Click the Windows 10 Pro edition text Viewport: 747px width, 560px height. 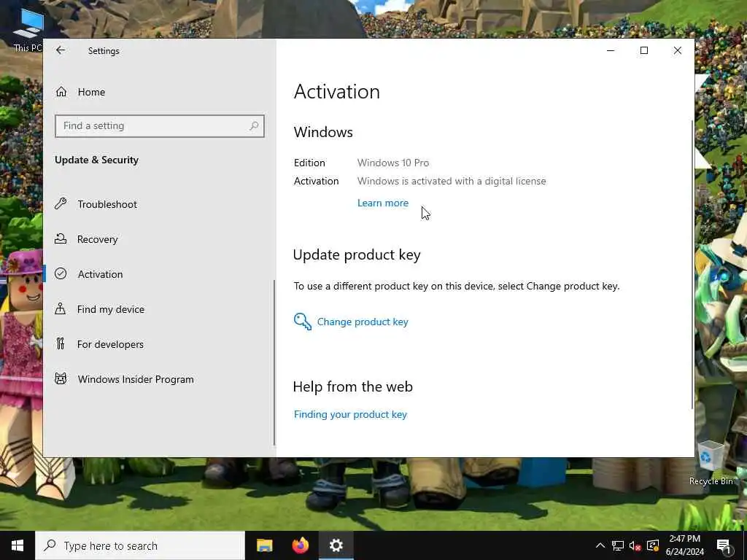coord(393,163)
